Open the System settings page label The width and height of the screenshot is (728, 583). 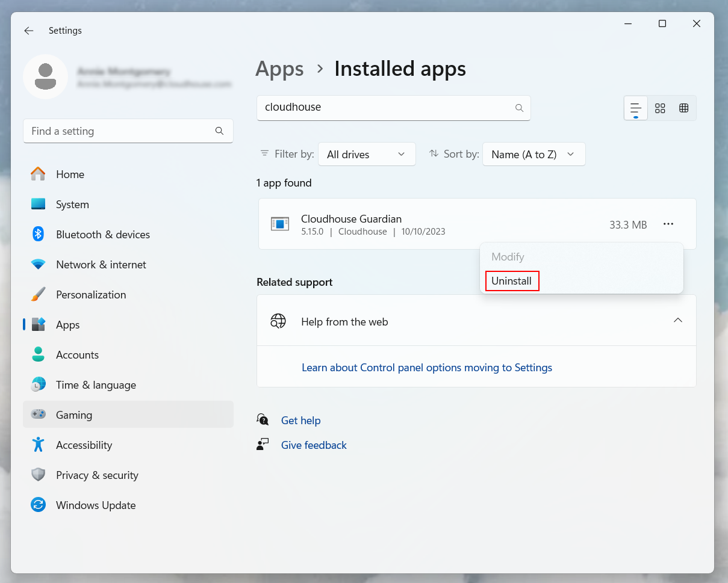tap(72, 205)
